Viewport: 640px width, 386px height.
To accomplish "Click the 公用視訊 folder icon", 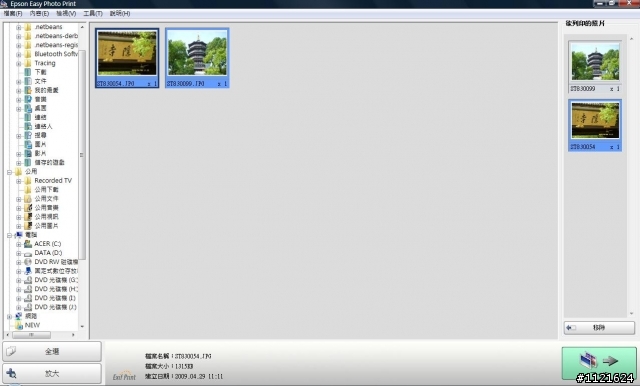I will 28,217.
